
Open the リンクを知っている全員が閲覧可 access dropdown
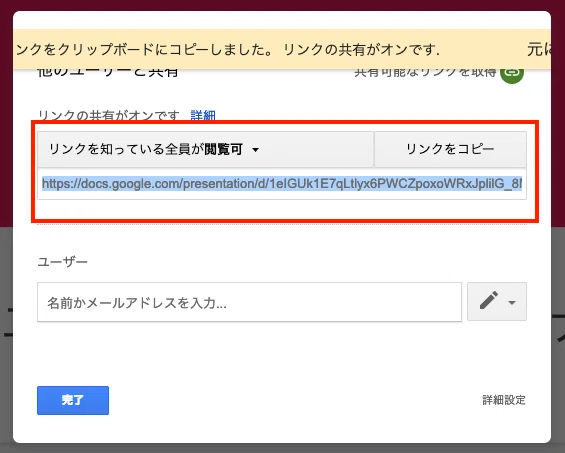tap(205, 149)
